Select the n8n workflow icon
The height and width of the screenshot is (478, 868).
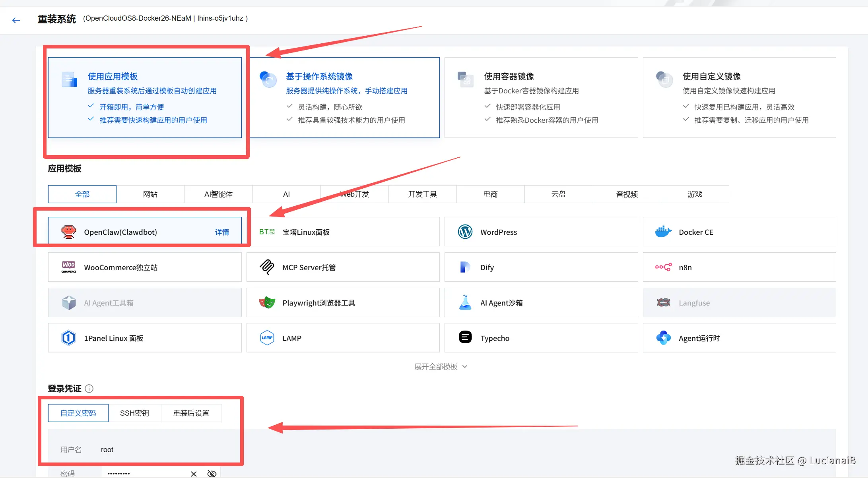(663, 267)
